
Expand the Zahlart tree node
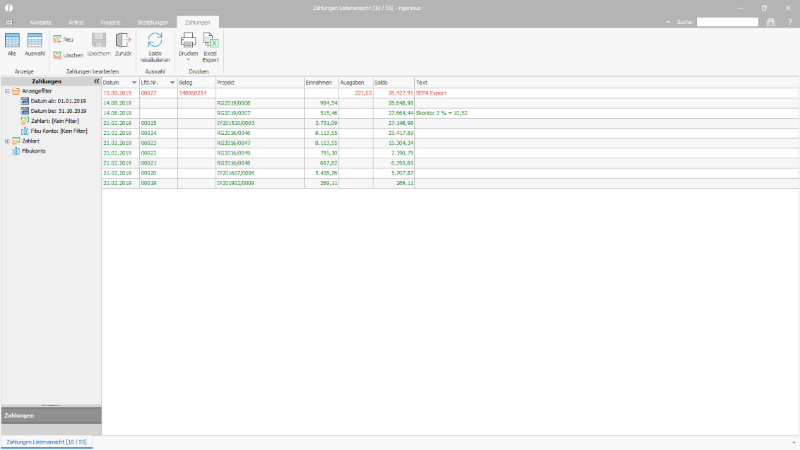click(x=7, y=141)
